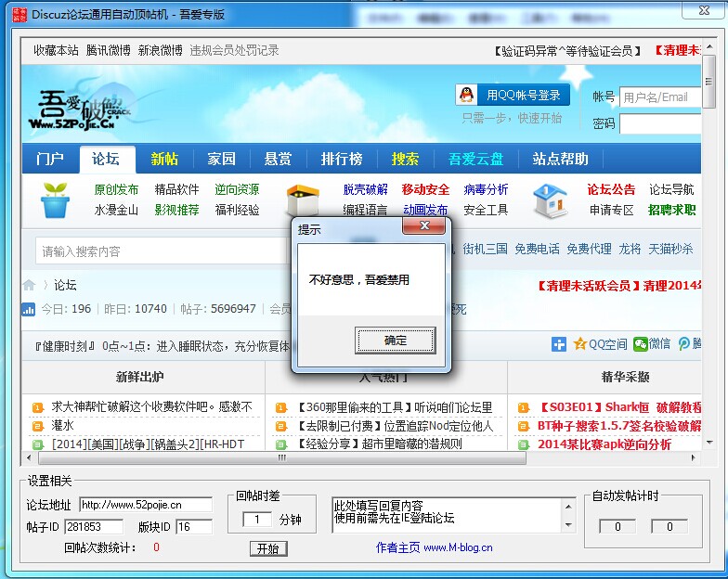Click the 用QQ帐号登录 button
The height and width of the screenshot is (579, 728).
point(513,95)
